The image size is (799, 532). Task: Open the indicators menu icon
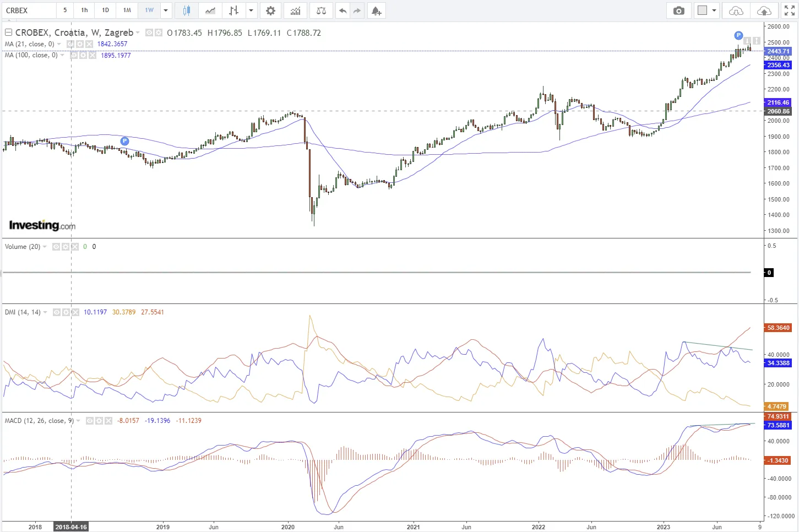pyautogui.click(x=296, y=10)
